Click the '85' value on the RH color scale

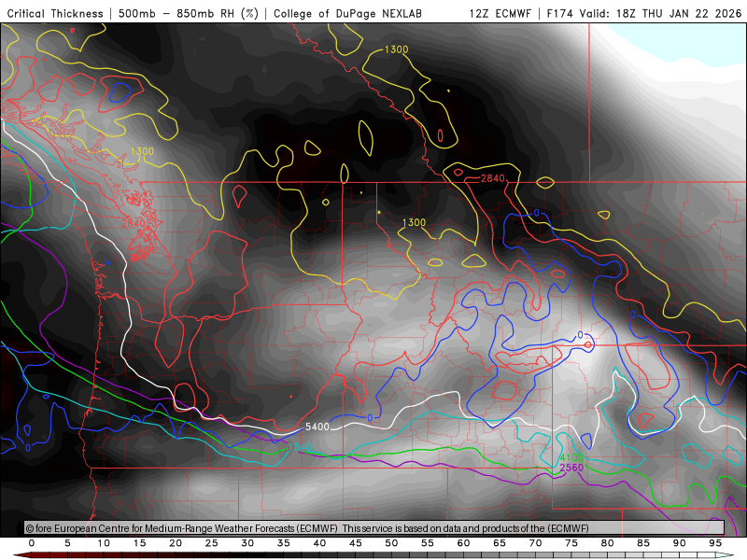click(643, 543)
